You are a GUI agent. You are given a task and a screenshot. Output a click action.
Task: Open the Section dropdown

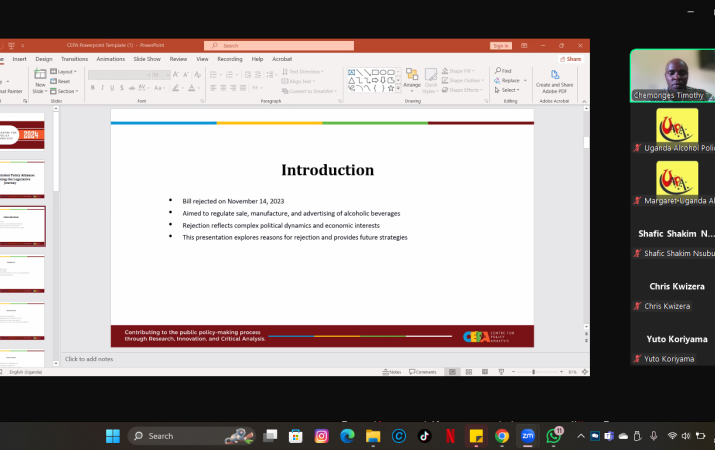point(65,90)
